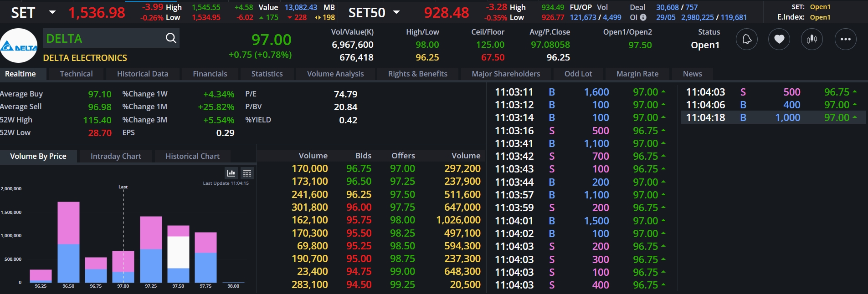Open the price alert bell icon

[x=747, y=40]
